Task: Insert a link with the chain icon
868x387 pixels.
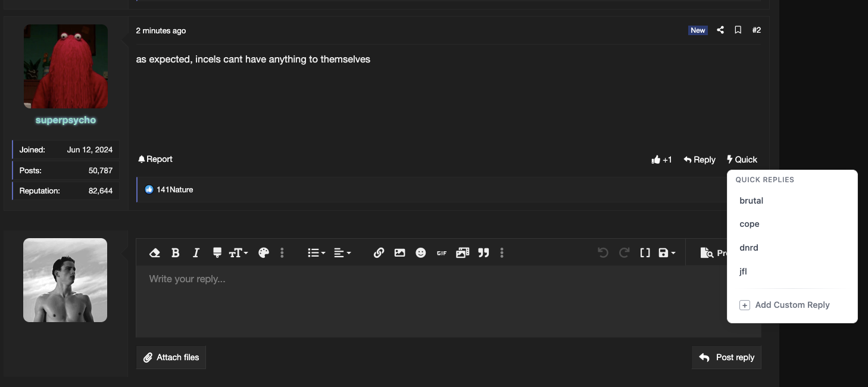Action: (379, 253)
